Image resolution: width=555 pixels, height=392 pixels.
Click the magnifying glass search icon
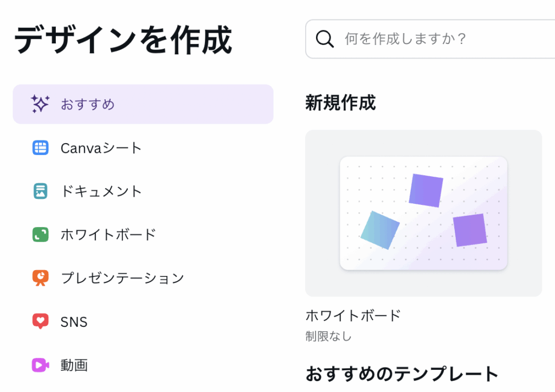325,39
